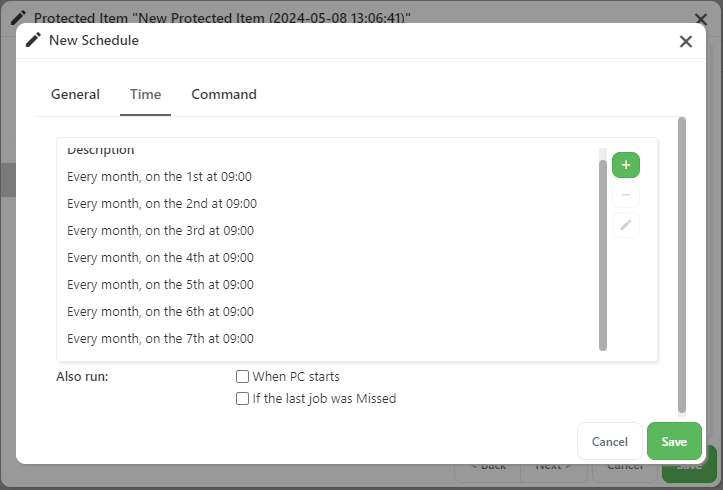Save the new schedule
The image size is (723, 490).
[x=674, y=441]
